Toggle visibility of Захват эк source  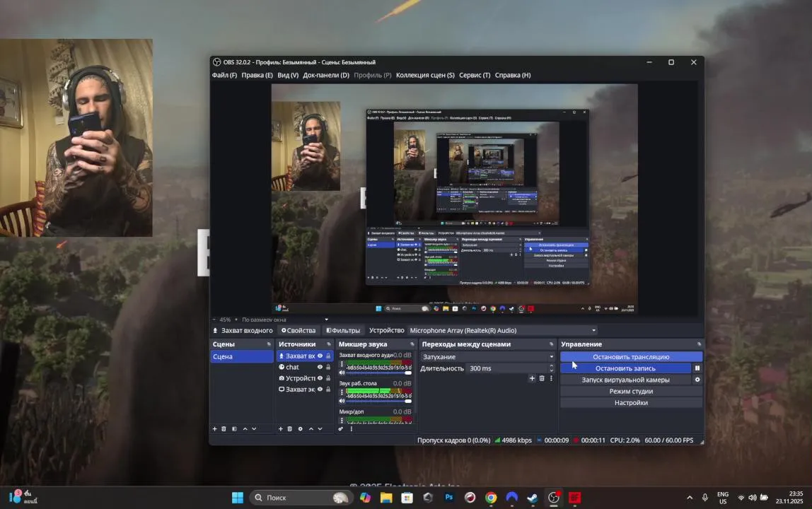pos(320,390)
